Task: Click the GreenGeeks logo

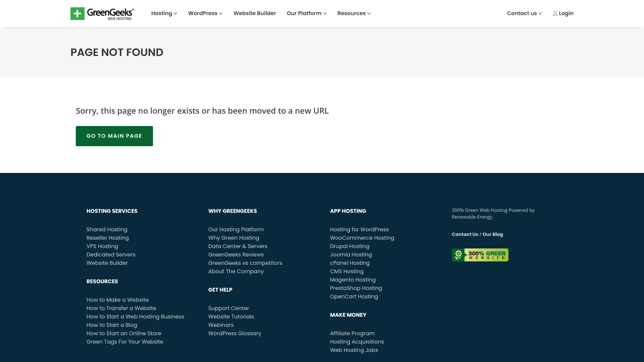Action: tap(102, 13)
